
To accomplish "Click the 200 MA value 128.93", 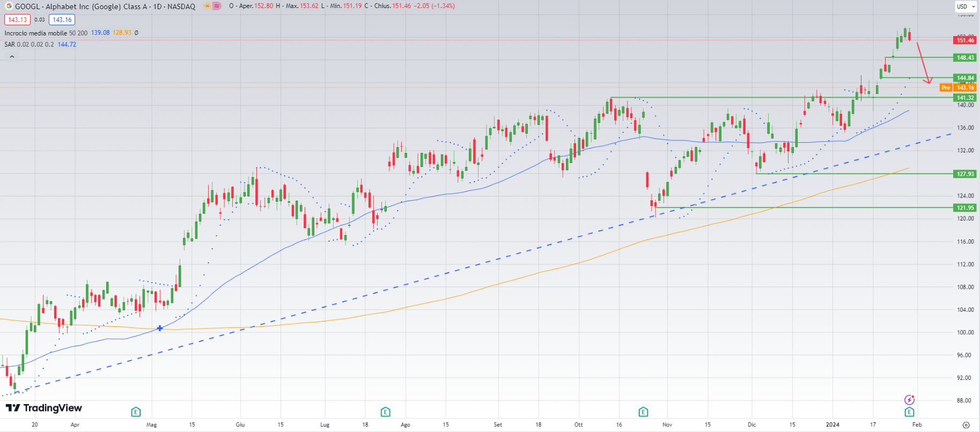I will [x=122, y=33].
